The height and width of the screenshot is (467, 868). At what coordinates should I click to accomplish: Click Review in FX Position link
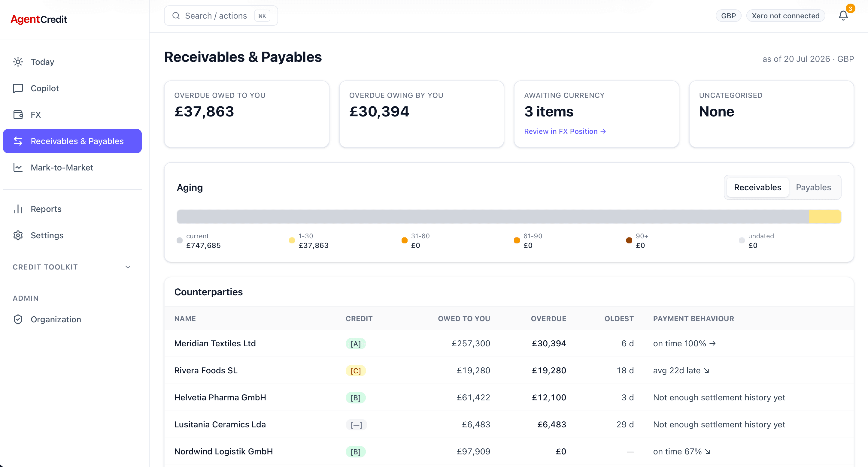[565, 132]
